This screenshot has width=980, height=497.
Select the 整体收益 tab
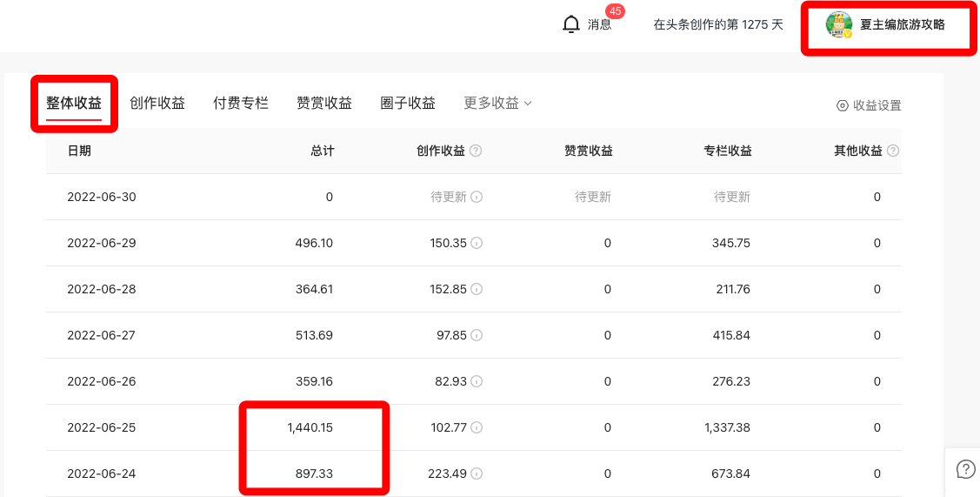click(74, 104)
